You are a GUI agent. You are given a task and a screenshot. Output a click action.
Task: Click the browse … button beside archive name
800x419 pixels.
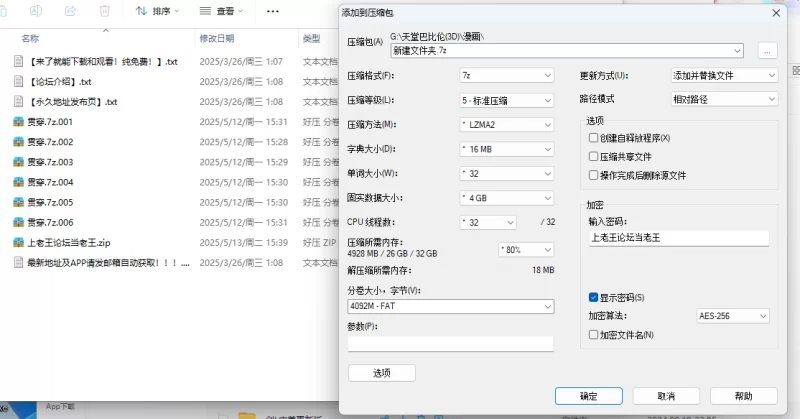(x=767, y=51)
